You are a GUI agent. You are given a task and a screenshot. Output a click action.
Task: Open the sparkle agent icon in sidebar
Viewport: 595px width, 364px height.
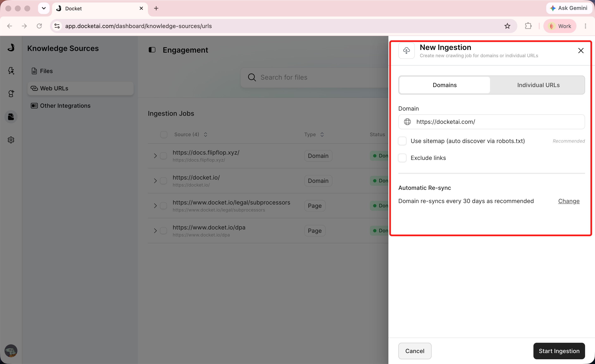tap(11, 71)
